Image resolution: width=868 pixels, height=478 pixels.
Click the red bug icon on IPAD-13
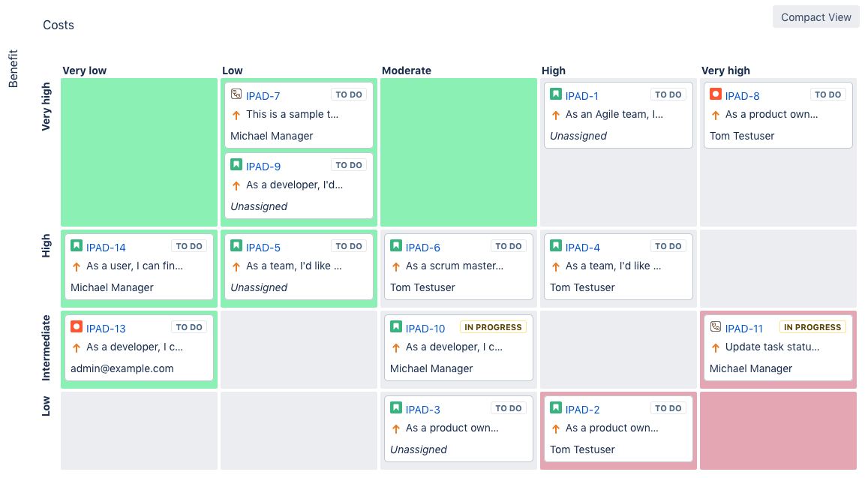[x=77, y=327]
